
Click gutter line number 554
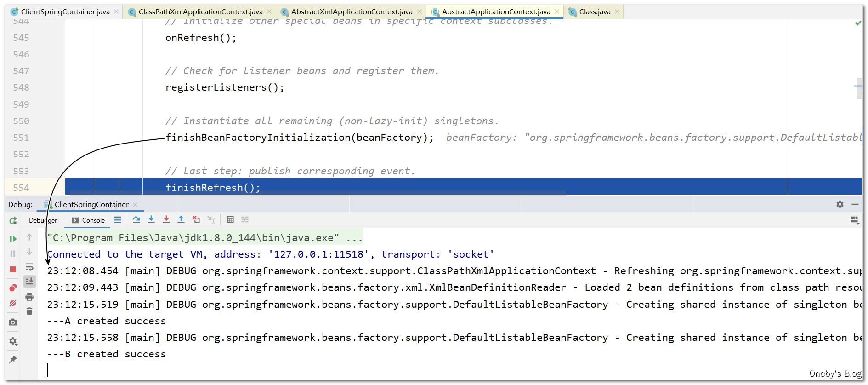[x=21, y=188]
